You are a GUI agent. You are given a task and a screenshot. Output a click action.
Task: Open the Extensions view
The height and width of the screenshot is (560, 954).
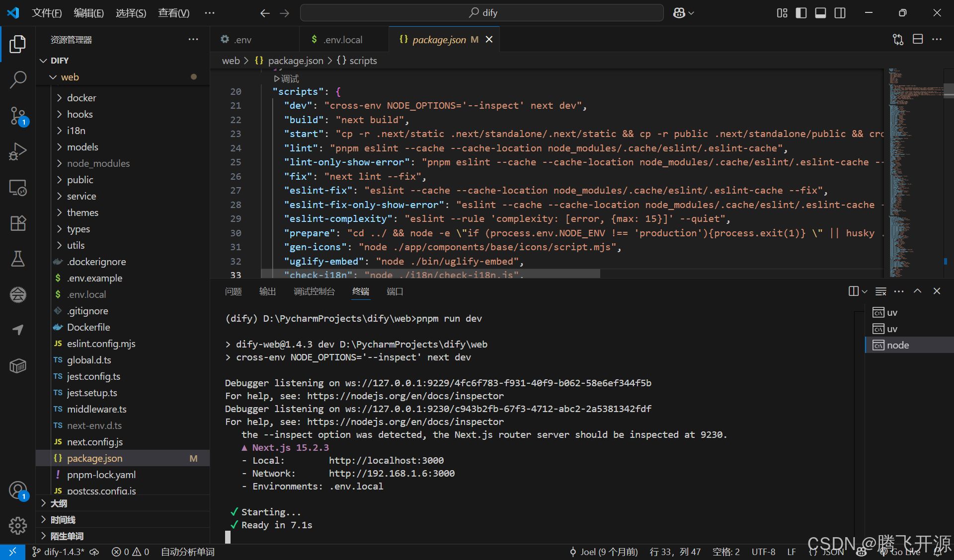[18, 223]
